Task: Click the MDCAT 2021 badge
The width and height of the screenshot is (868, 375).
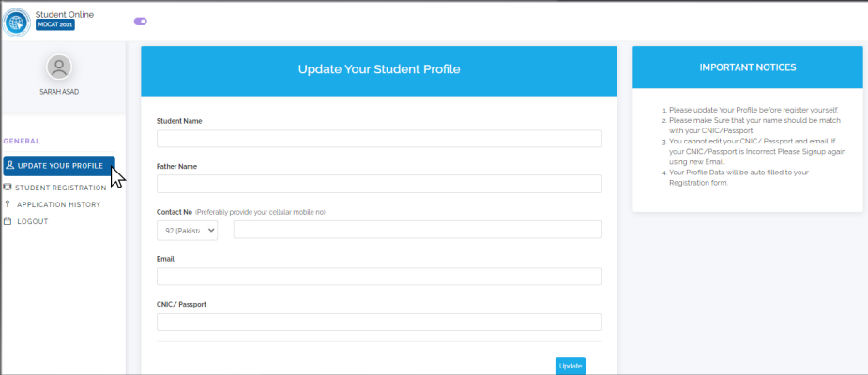Action: [54, 25]
